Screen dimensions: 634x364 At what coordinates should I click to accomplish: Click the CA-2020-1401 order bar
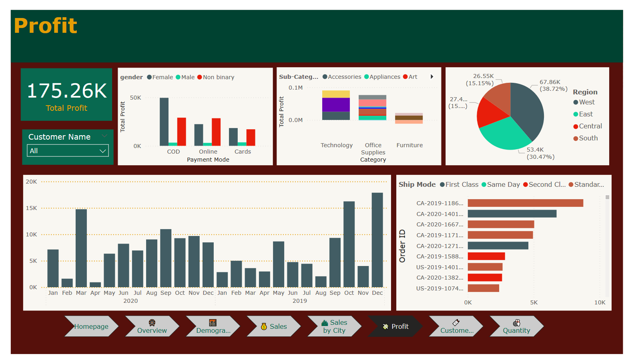pyautogui.click(x=512, y=214)
